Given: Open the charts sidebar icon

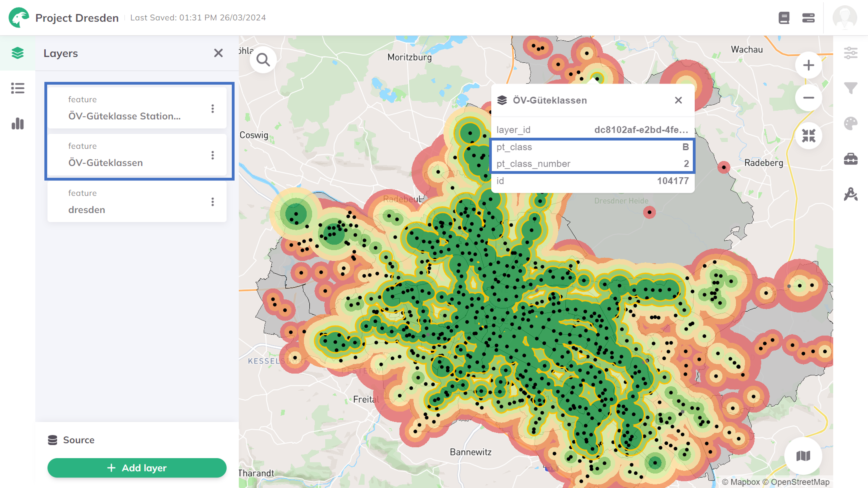Looking at the screenshot, I should pyautogui.click(x=18, y=123).
